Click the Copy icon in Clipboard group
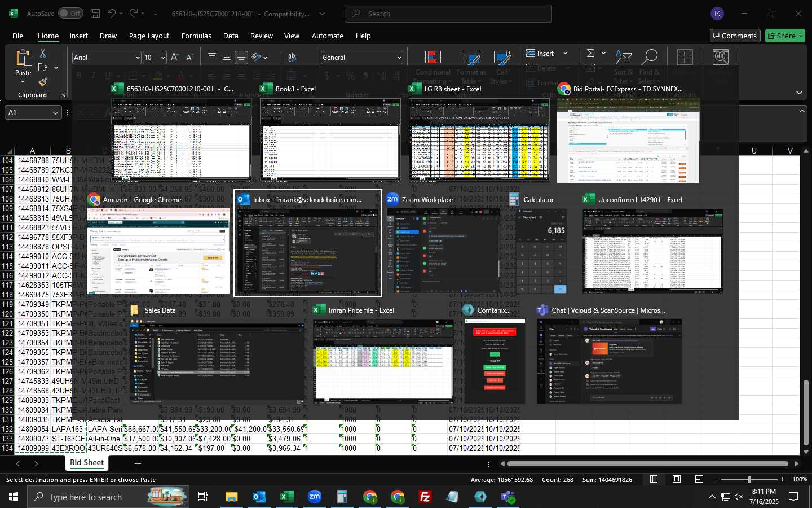Viewport: 812px width, 508px height. point(43,68)
